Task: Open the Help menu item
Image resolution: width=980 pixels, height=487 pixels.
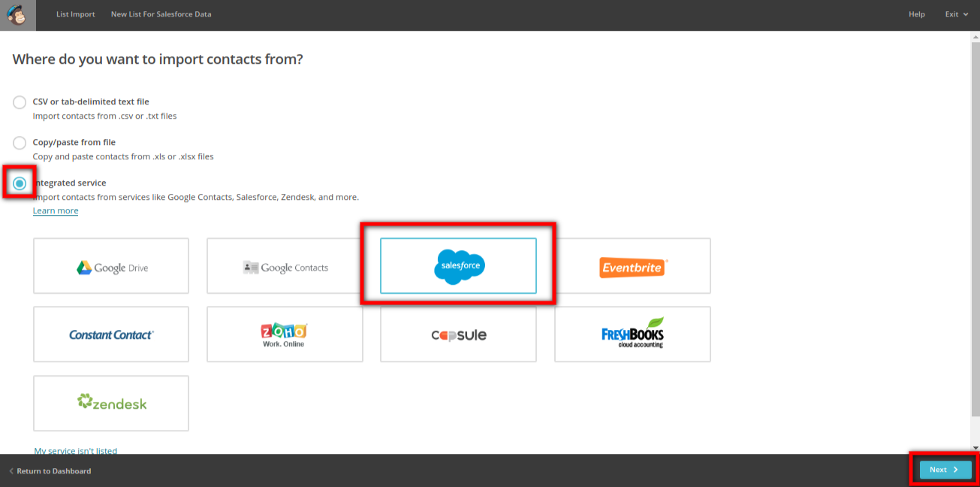Action: pos(916,14)
